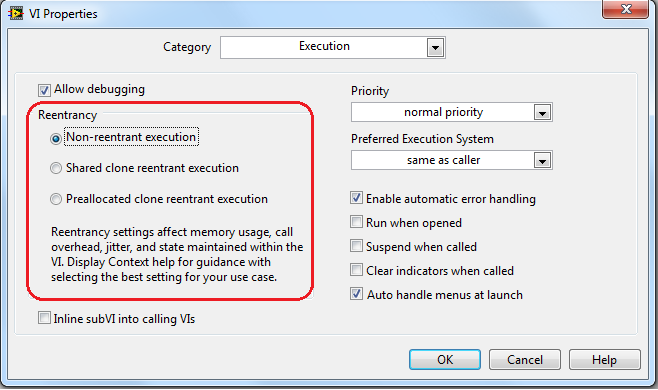Uncheck Auto handle menus at launch
The height and width of the screenshot is (390, 658).
pyautogui.click(x=356, y=293)
